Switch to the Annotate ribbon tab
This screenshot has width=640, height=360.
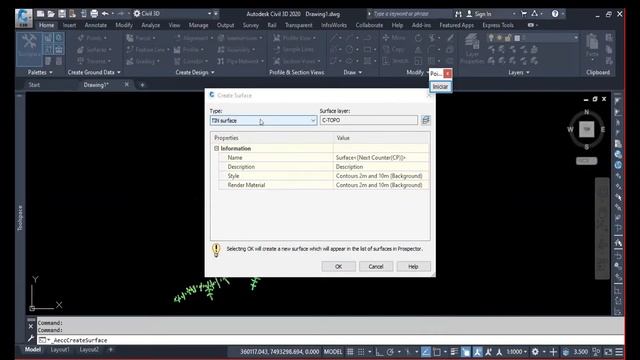tap(96, 25)
